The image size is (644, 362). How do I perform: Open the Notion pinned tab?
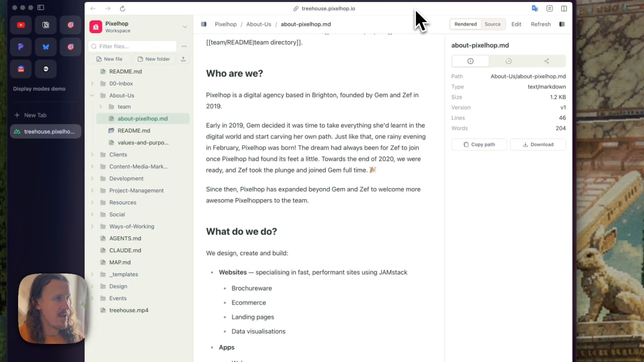click(x=46, y=25)
